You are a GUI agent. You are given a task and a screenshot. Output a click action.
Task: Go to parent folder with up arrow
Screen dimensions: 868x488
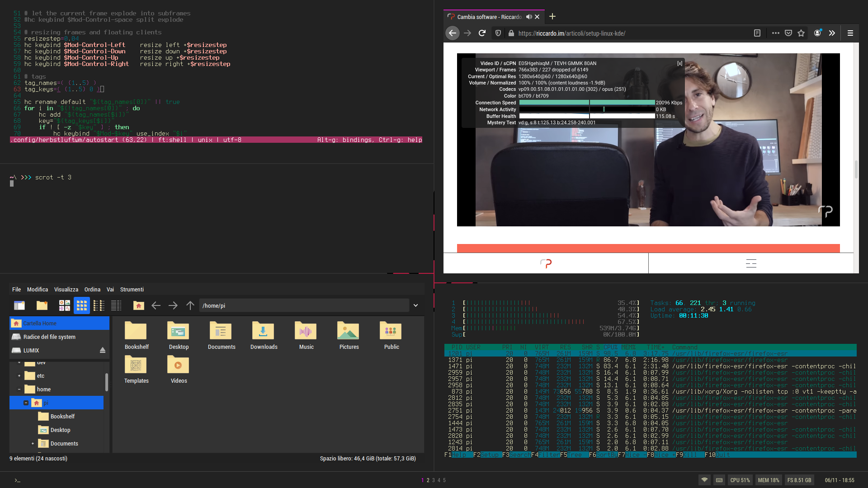(190, 305)
